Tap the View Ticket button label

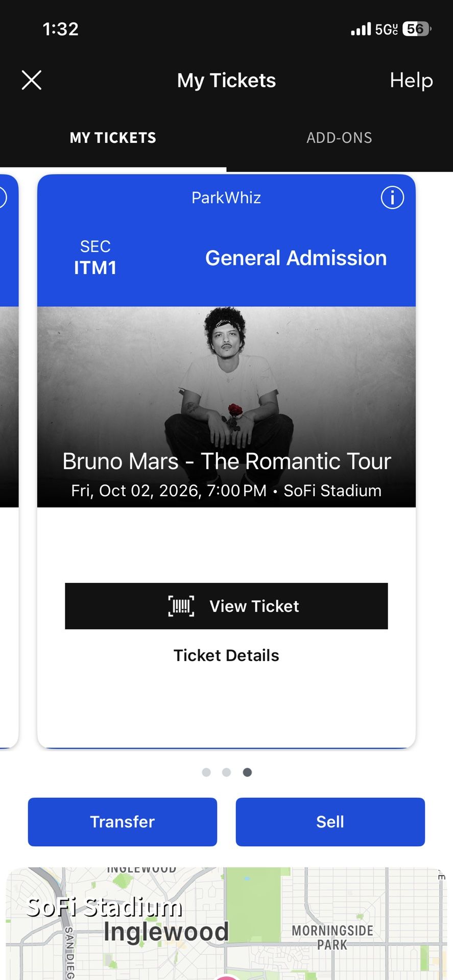(x=254, y=606)
